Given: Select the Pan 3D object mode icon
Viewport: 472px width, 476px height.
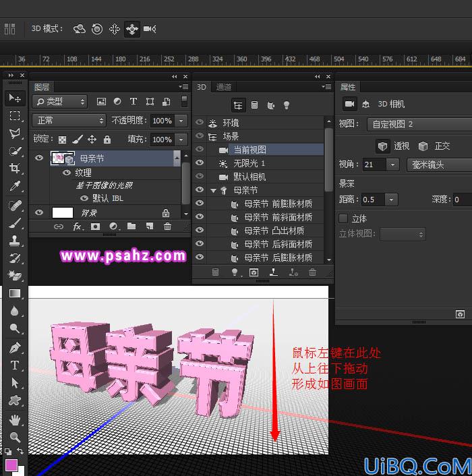Looking at the screenshot, I should pyautogui.click(x=115, y=29).
